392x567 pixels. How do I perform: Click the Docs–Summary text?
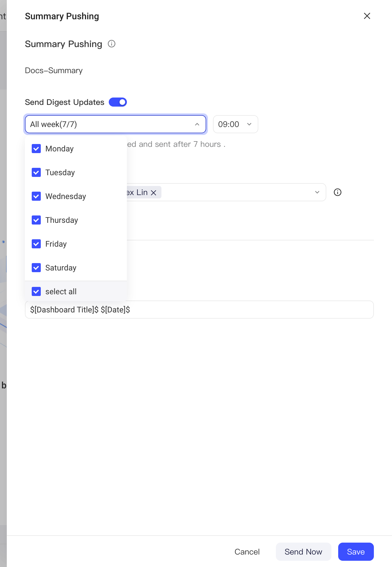(x=54, y=70)
